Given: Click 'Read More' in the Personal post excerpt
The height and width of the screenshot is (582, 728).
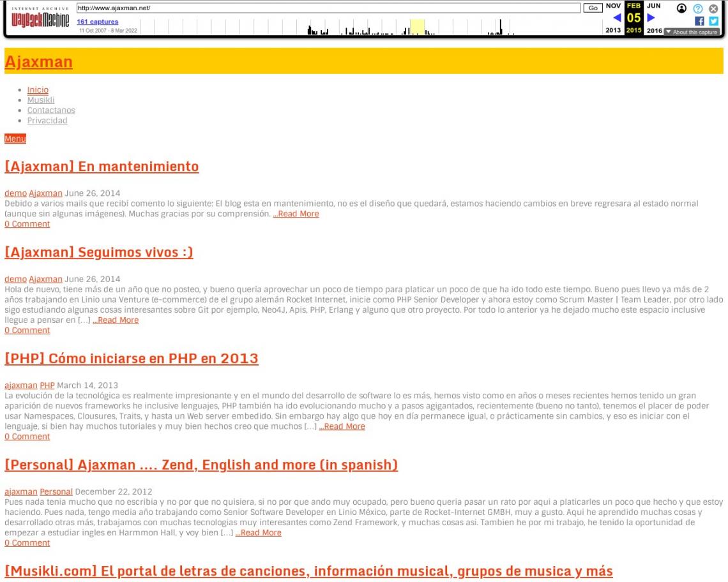Looking at the screenshot, I should click(258, 532).
